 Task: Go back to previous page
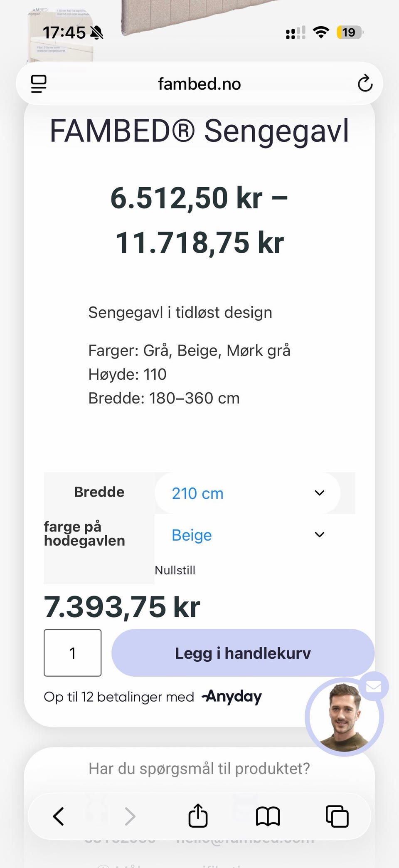point(59,816)
